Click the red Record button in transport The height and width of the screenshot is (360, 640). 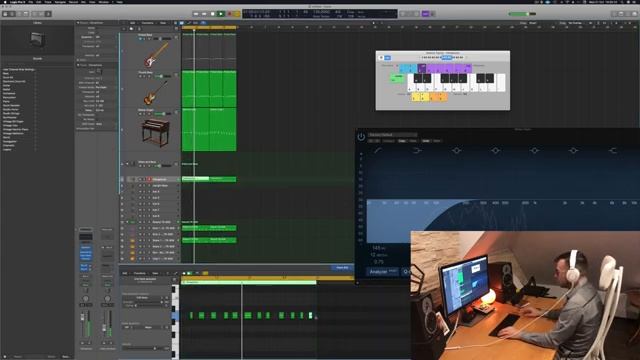coord(229,14)
